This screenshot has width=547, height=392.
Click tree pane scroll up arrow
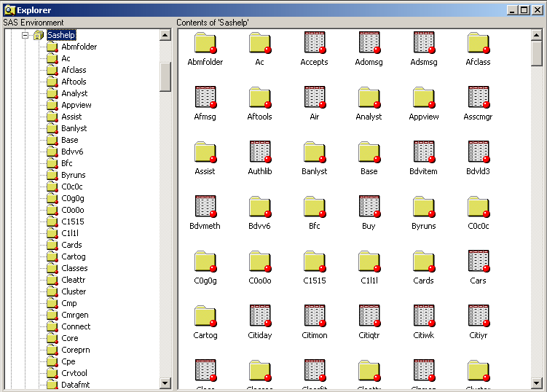pyautogui.click(x=165, y=35)
